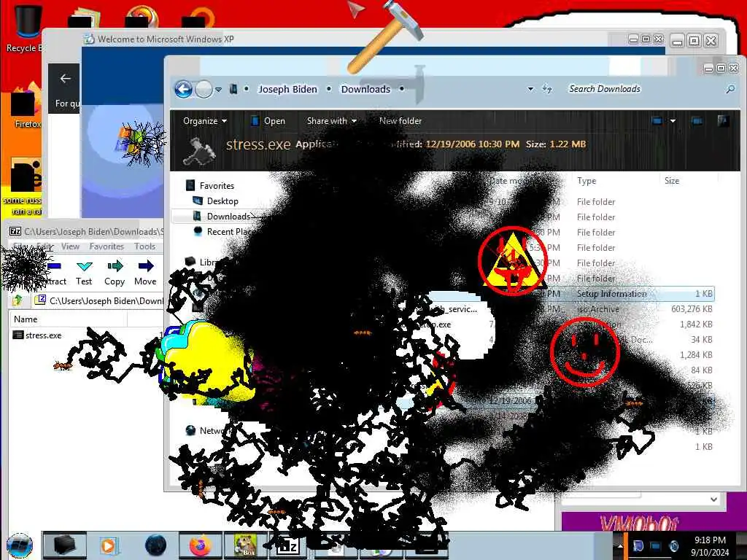Click the Box bear taskbar icon
This screenshot has height=560, width=747.
pos(245,545)
